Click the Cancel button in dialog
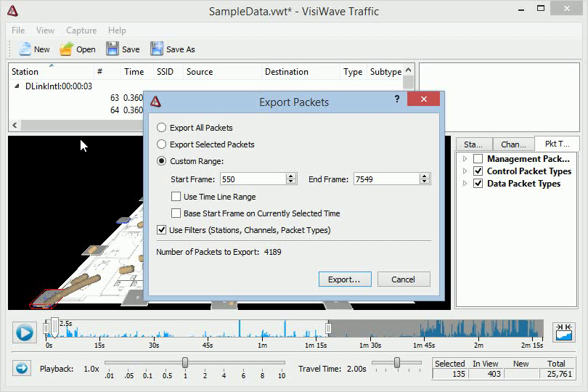Screen dimensions: 588x392 [x=403, y=279]
